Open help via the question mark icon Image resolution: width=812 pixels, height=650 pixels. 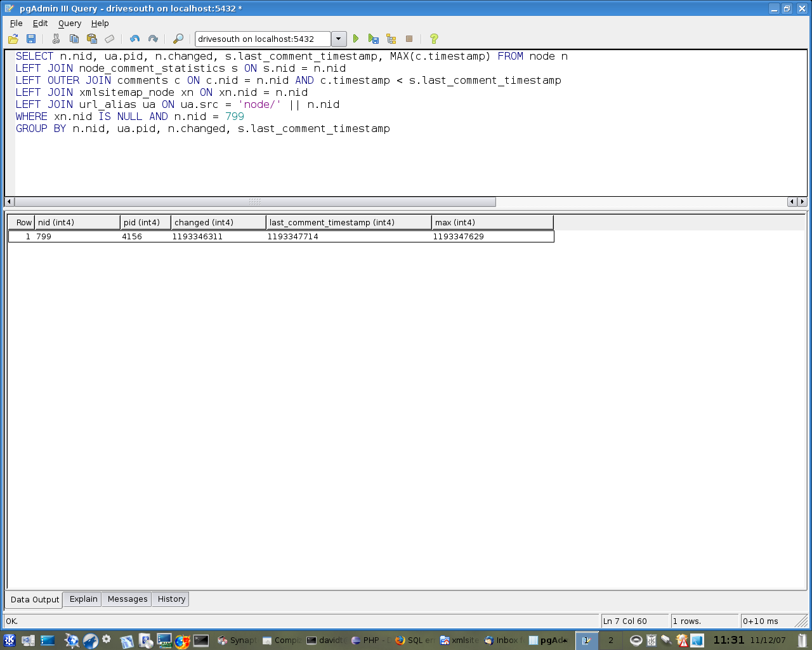click(434, 39)
